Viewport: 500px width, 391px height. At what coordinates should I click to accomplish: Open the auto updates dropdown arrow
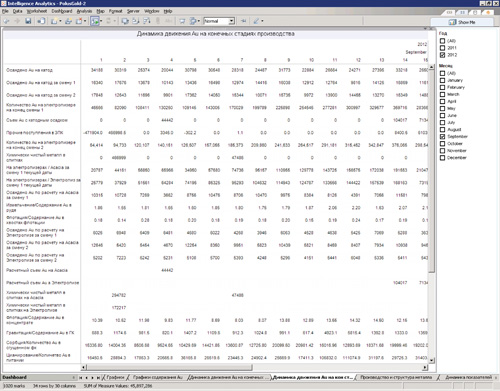[101, 21]
